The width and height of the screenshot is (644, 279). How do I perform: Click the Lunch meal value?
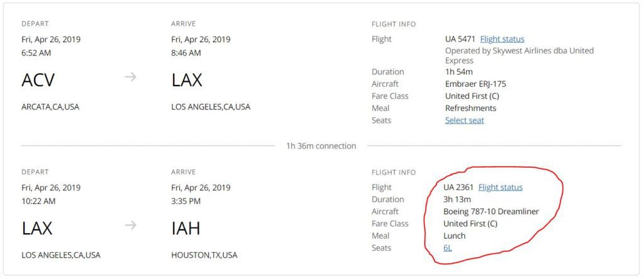coord(454,236)
